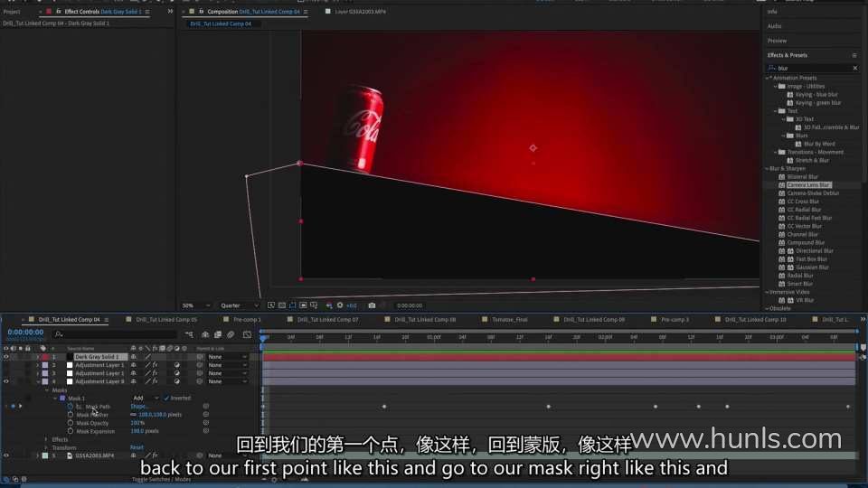Open the Project panel tab
This screenshot has height=488, width=868.
tap(12, 12)
